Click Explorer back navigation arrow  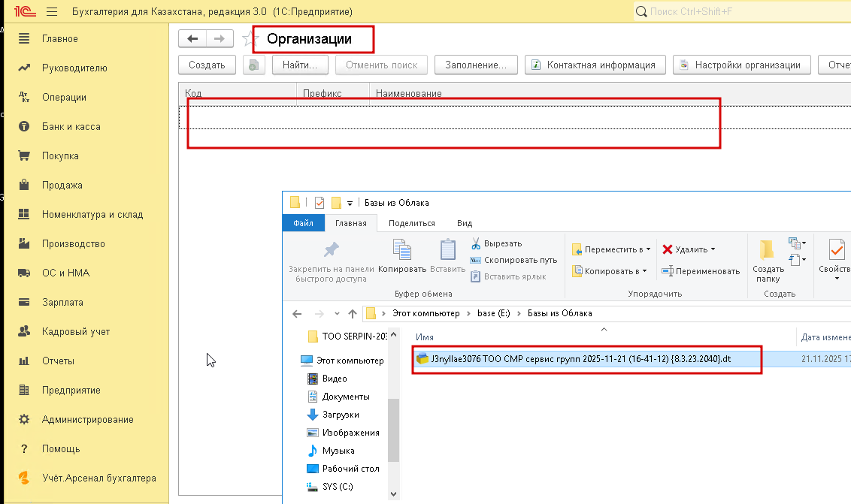pyautogui.click(x=297, y=313)
